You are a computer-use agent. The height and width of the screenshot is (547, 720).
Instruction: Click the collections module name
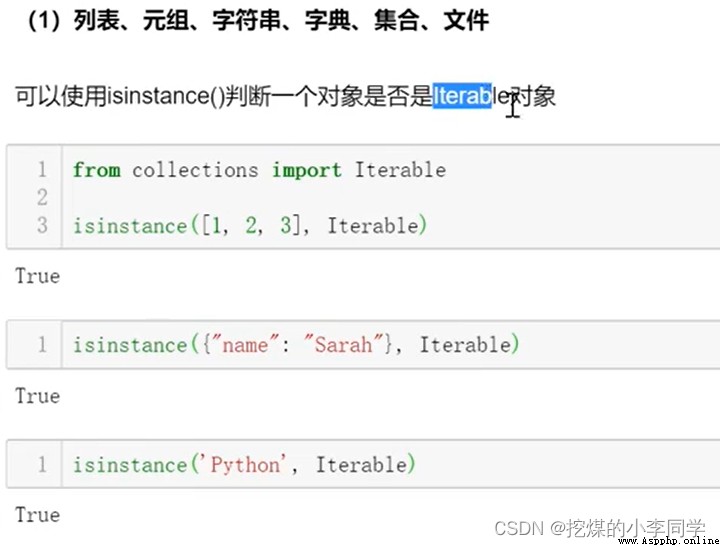click(195, 170)
